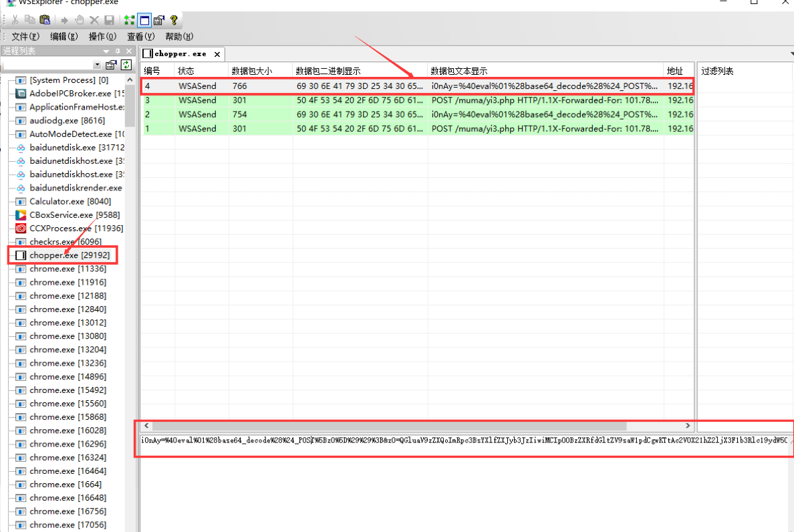Select AdobeIPCBroker.exe in process list
794x532 pixels.
76,93
